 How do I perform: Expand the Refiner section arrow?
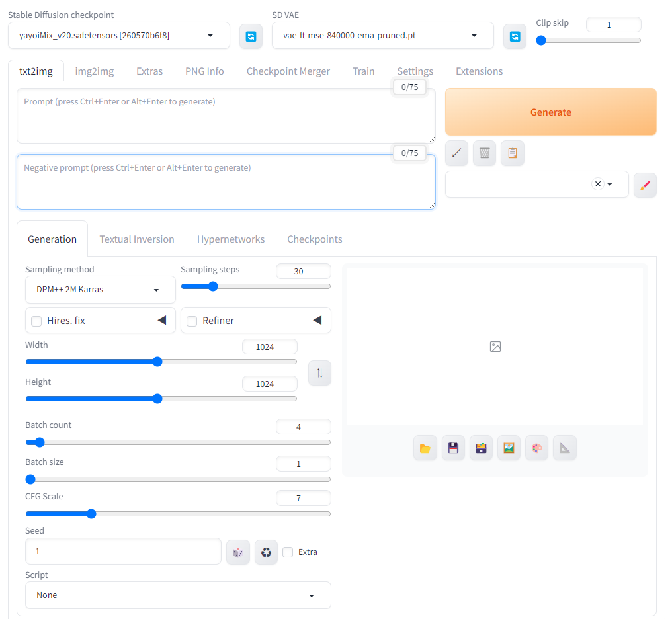(317, 320)
